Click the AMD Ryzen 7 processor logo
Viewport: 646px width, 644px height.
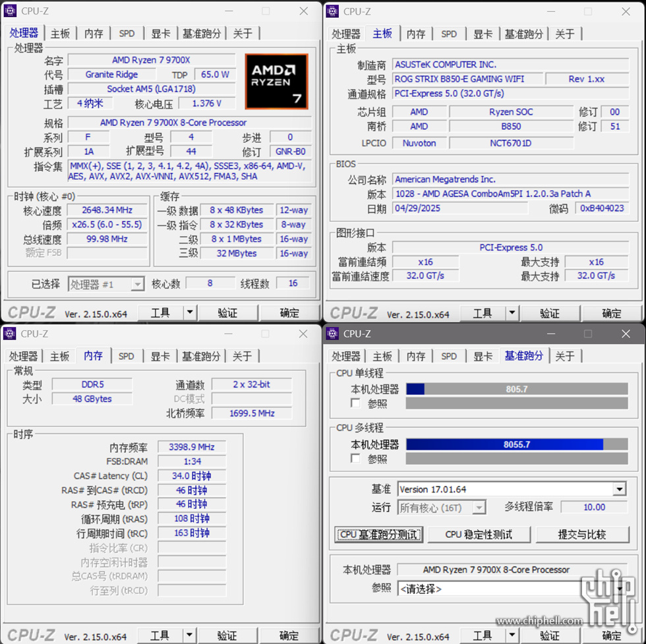tap(276, 81)
